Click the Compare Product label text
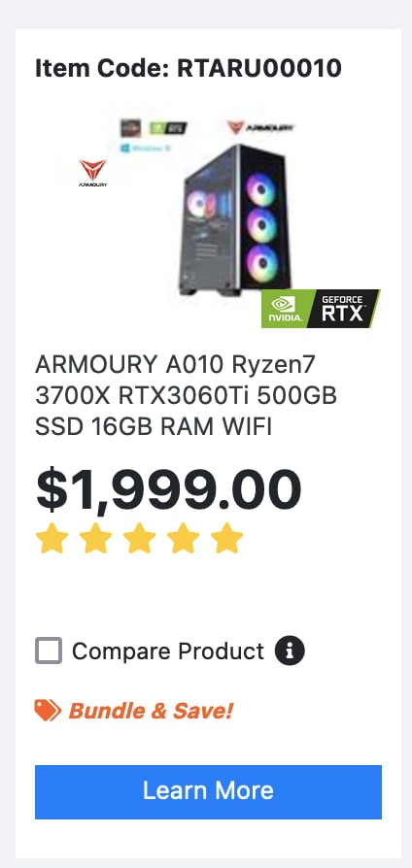Image resolution: width=412 pixels, height=868 pixels. pos(168,651)
